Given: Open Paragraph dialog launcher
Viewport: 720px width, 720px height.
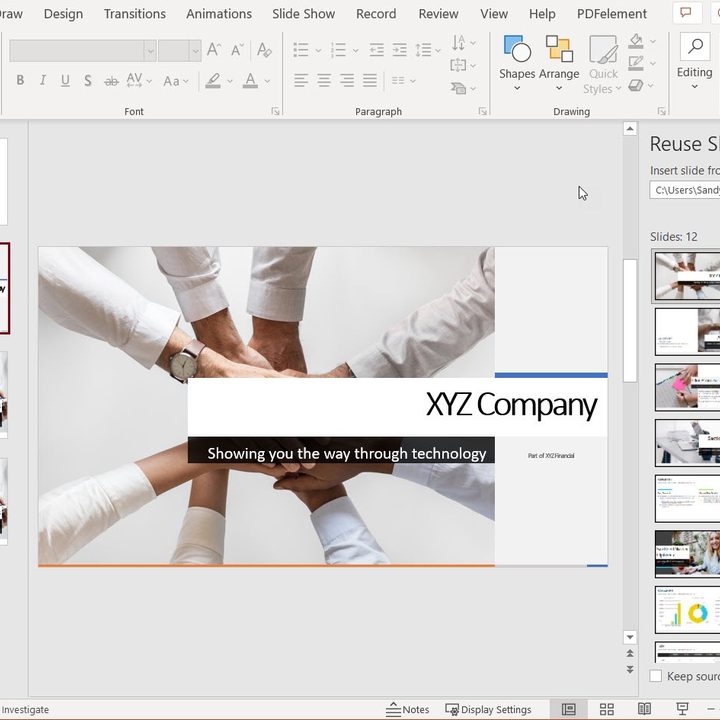Looking at the screenshot, I should [483, 111].
